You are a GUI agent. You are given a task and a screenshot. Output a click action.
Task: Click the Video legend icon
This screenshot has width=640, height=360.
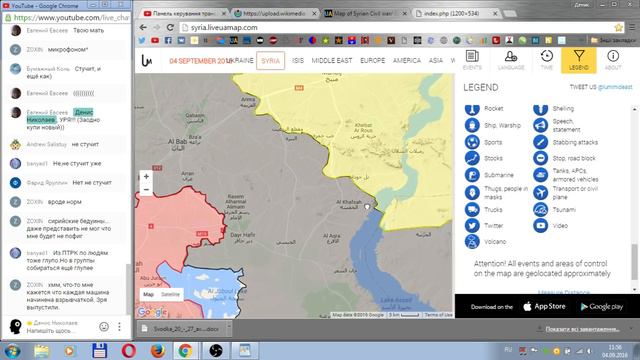click(540, 225)
